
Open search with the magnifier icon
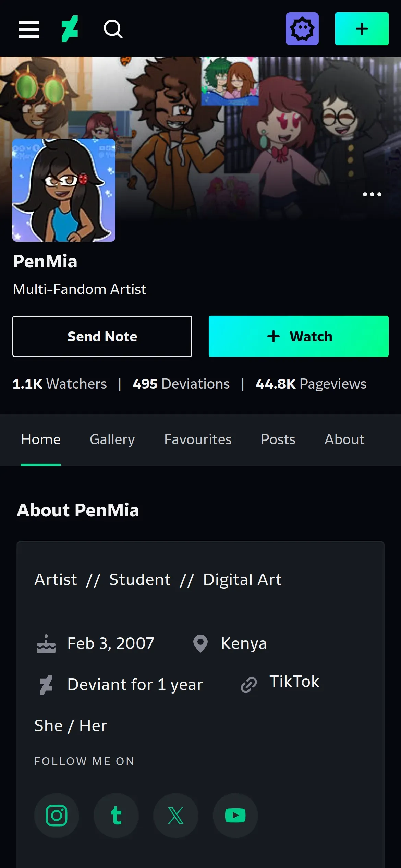coord(113,29)
